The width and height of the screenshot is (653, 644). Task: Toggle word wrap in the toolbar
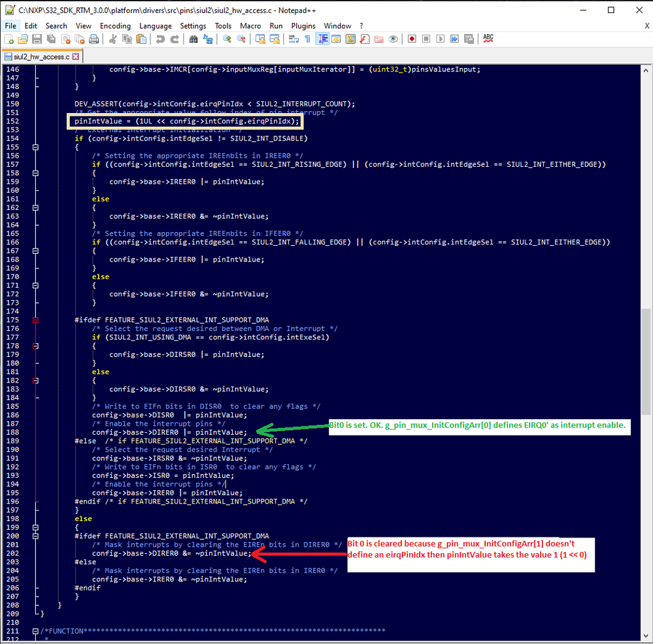click(293, 39)
